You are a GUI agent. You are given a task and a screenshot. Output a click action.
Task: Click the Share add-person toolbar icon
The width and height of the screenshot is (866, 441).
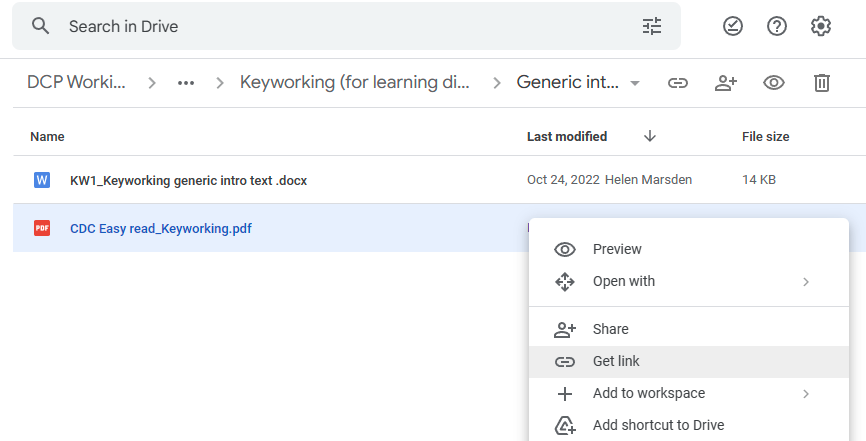point(726,83)
